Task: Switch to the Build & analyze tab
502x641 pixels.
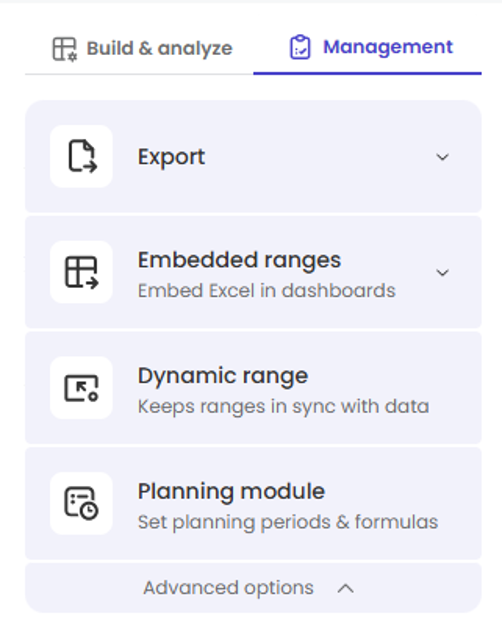Action: [142, 49]
